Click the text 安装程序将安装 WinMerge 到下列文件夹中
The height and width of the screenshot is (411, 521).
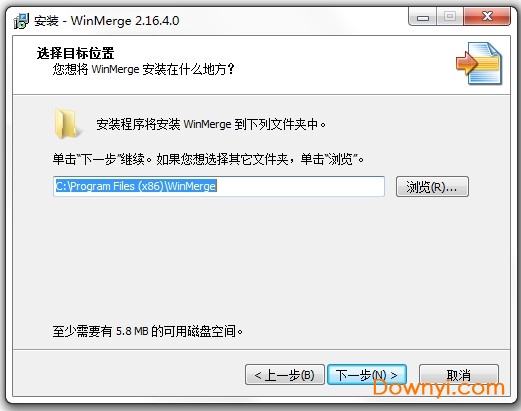click(x=211, y=124)
